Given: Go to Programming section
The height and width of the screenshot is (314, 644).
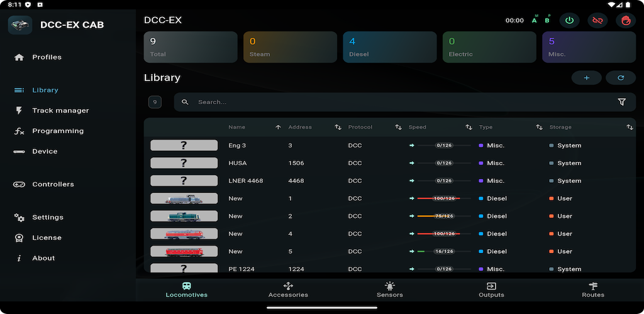Looking at the screenshot, I should (x=48, y=131).
